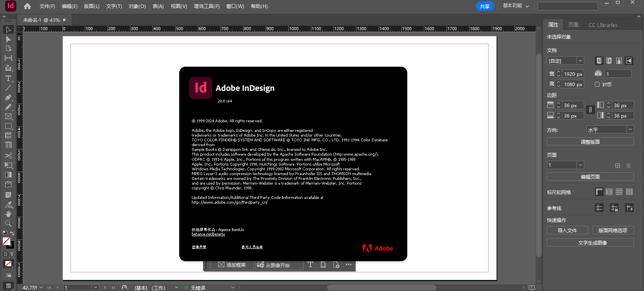Click the add new page icon
Screen dimensions: 644x291
[617, 165]
